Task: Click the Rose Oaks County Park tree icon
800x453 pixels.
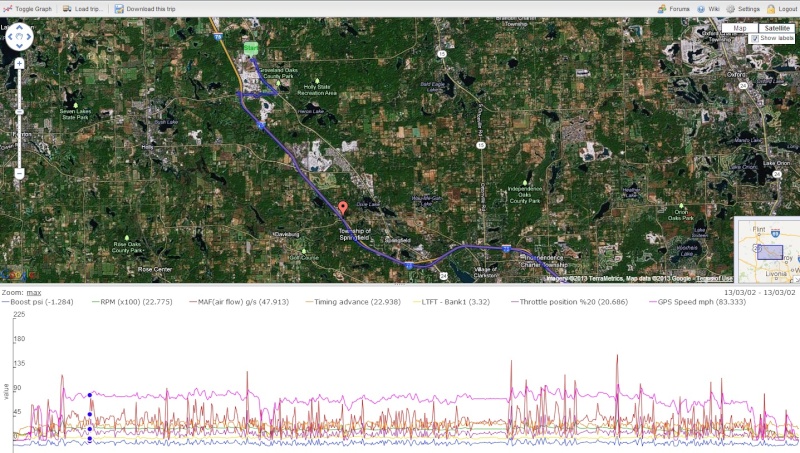Action: pyautogui.click(x=128, y=238)
